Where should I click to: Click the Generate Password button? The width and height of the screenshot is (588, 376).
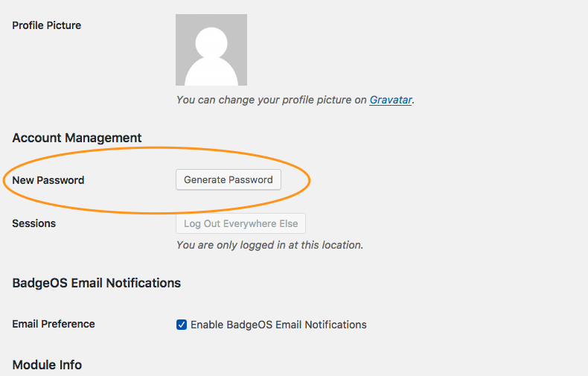pyautogui.click(x=229, y=179)
